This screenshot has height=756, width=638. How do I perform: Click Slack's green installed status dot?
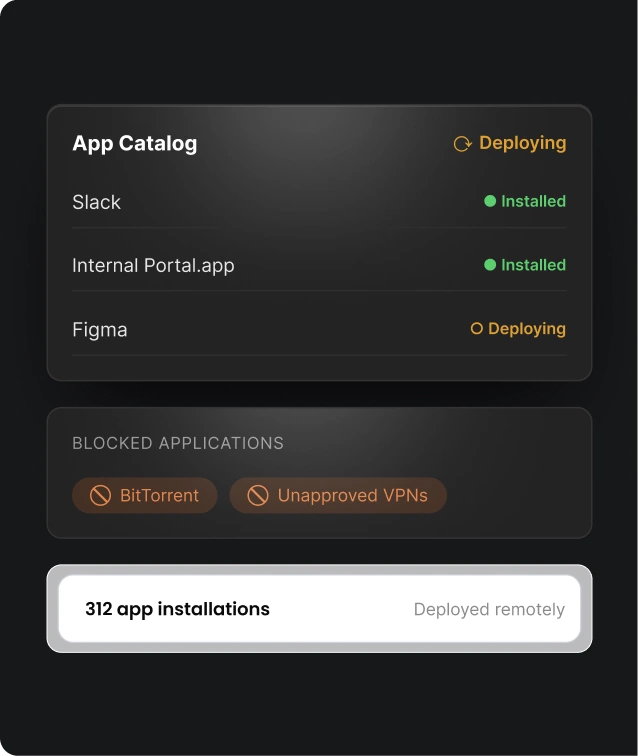point(490,201)
